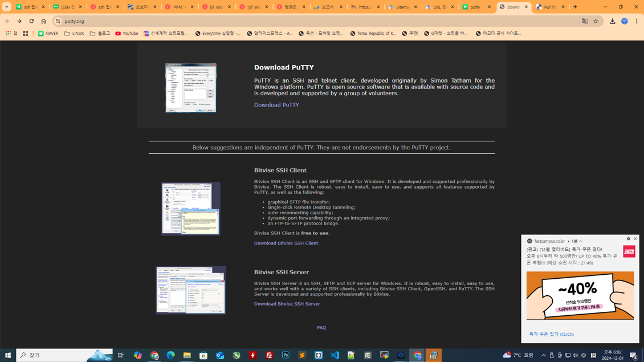The height and width of the screenshot is (362, 644).
Task: Open Microsoft Edge from the taskbar
Action: click(170, 355)
